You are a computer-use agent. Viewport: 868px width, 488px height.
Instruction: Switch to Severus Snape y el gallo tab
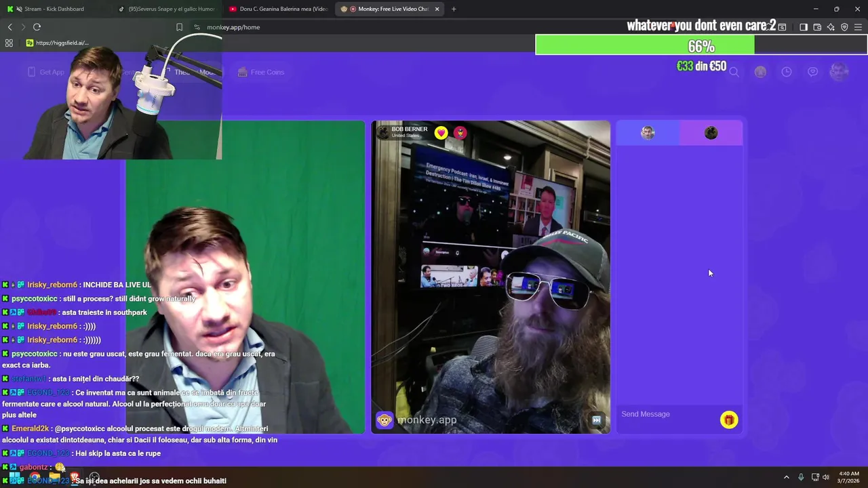pyautogui.click(x=166, y=9)
